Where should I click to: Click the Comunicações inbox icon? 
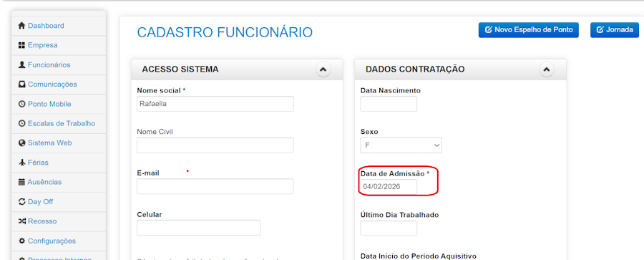click(x=22, y=85)
